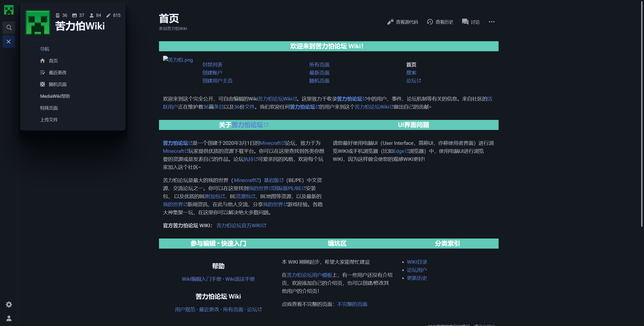644x326 pixels.
Task: Click the large creeper logo beside 苦力怕Wiki
Action: coord(38,22)
